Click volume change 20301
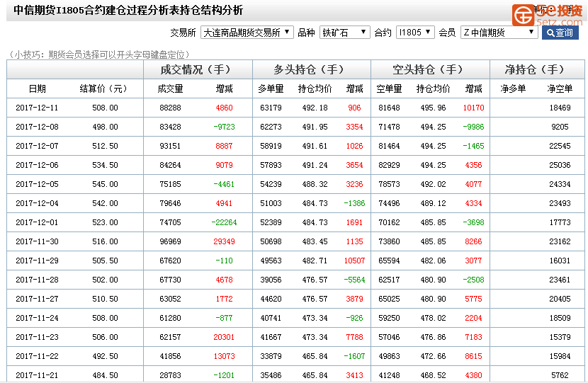The width and height of the screenshot is (588, 383). tap(224, 337)
